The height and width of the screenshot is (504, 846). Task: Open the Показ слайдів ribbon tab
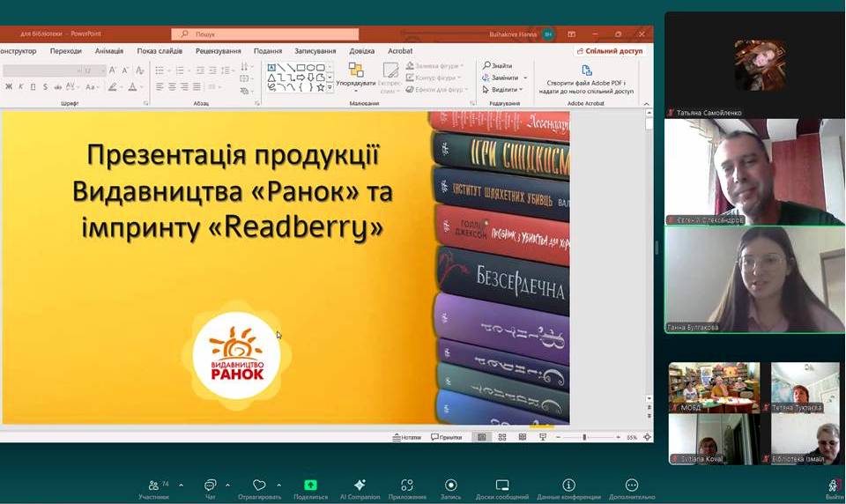tap(160, 51)
